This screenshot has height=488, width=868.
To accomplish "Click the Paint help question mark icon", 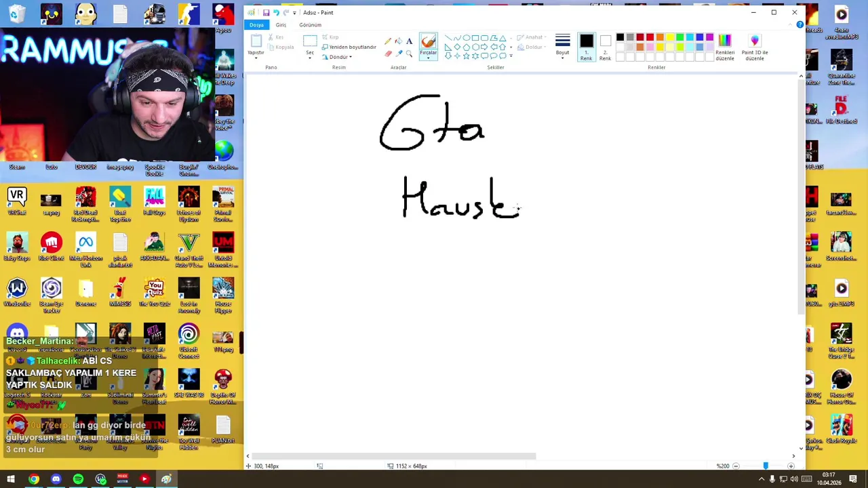I will tap(800, 24).
